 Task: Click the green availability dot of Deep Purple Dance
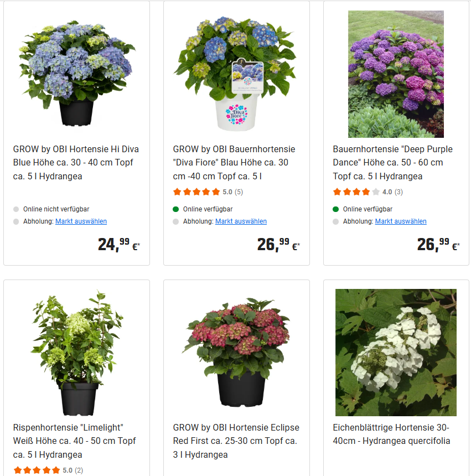335,209
